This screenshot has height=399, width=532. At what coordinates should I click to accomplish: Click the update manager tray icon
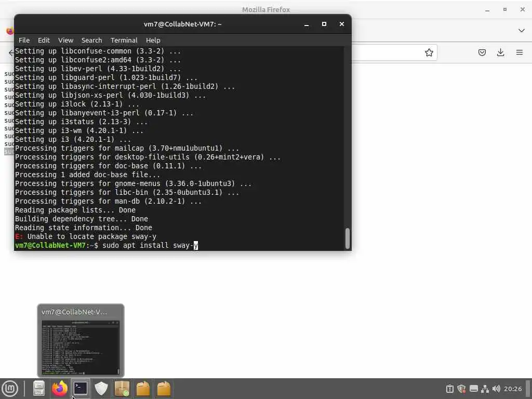click(x=450, y=389)
